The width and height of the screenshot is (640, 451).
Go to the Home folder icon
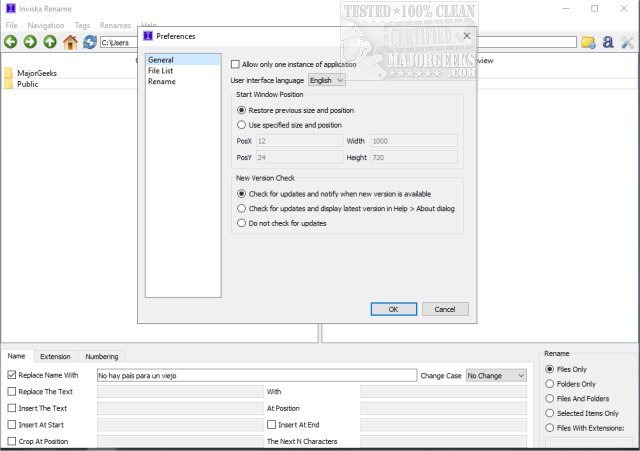(70, 42)
